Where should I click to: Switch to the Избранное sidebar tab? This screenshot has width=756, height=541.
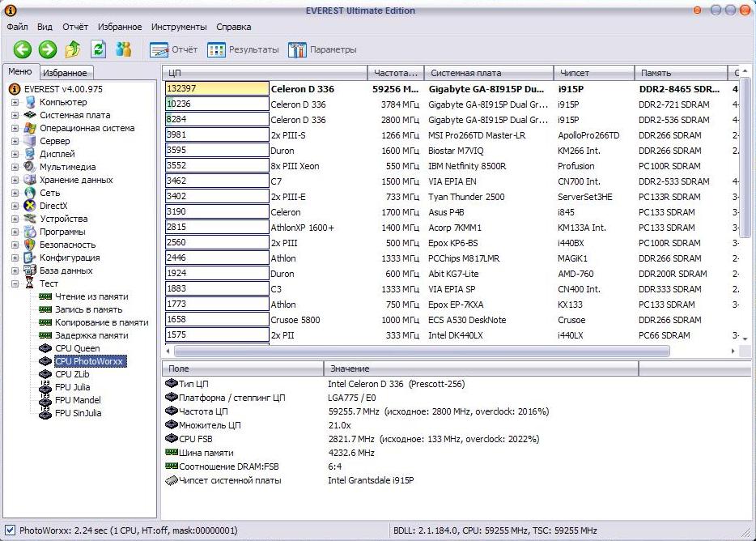pyautogui.click(x=64, y=73)
